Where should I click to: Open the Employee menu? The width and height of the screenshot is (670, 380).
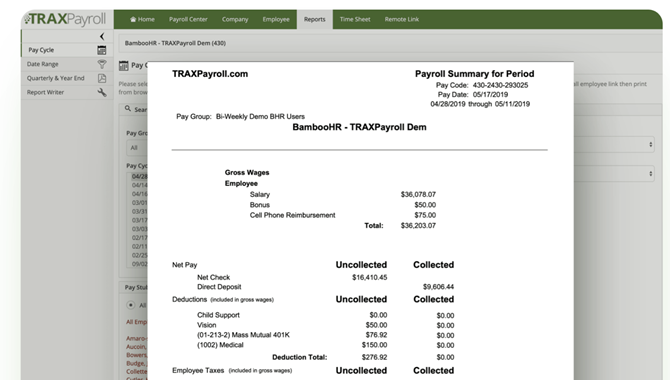point(276,19)
